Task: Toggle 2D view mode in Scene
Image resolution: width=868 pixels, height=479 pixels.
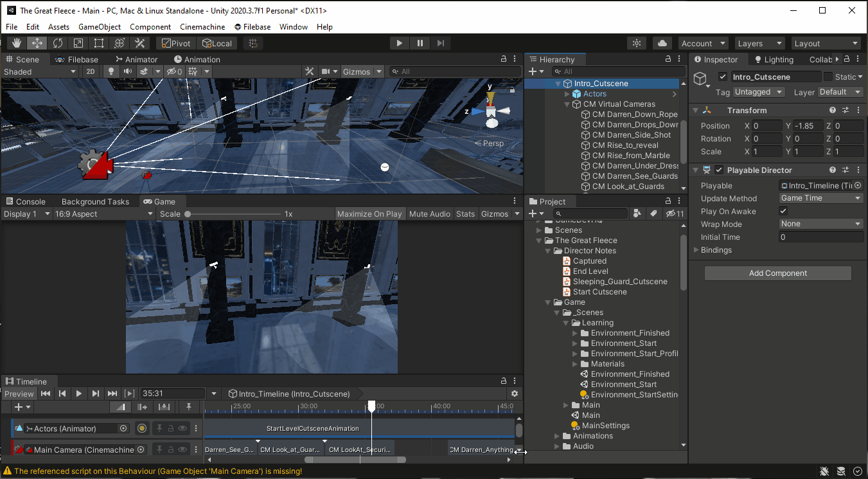Action: (x=91, y=71)
